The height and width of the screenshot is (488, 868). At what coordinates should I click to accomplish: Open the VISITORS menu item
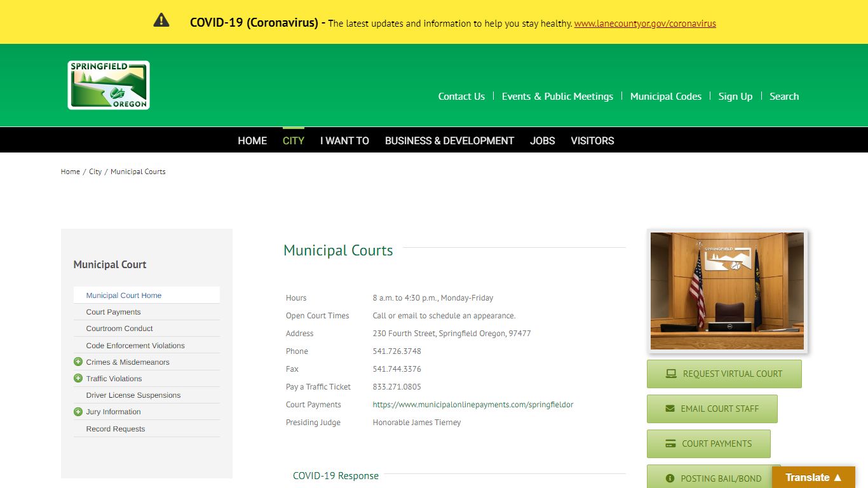pos(592,140)
